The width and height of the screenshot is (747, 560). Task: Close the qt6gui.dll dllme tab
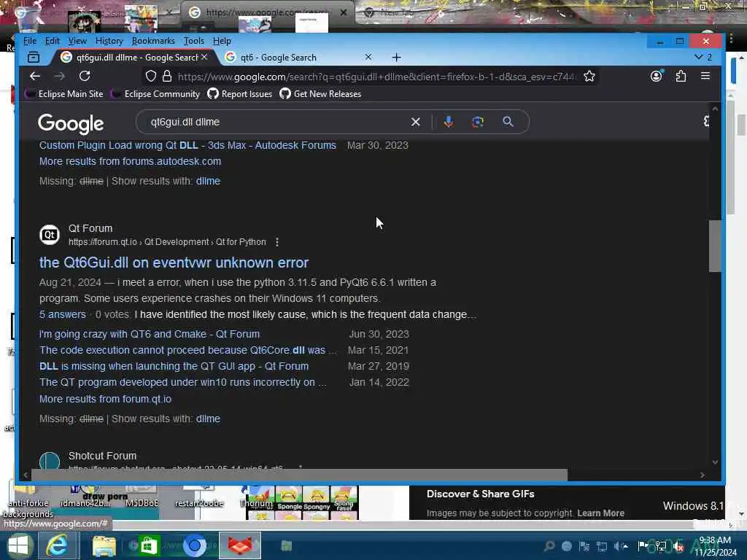pos(204,57)
